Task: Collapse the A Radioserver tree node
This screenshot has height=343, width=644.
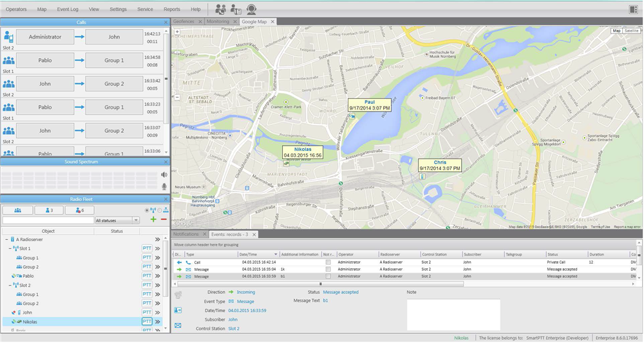Action: pyautogui.click(x=5, y=239)
